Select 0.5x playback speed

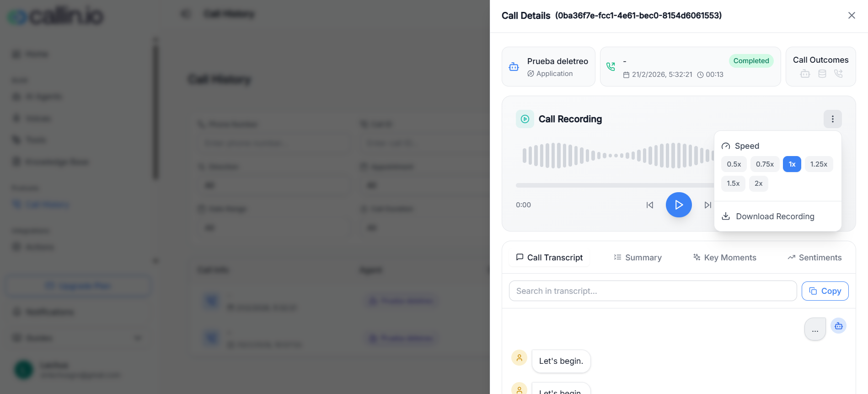coord(734,164)
